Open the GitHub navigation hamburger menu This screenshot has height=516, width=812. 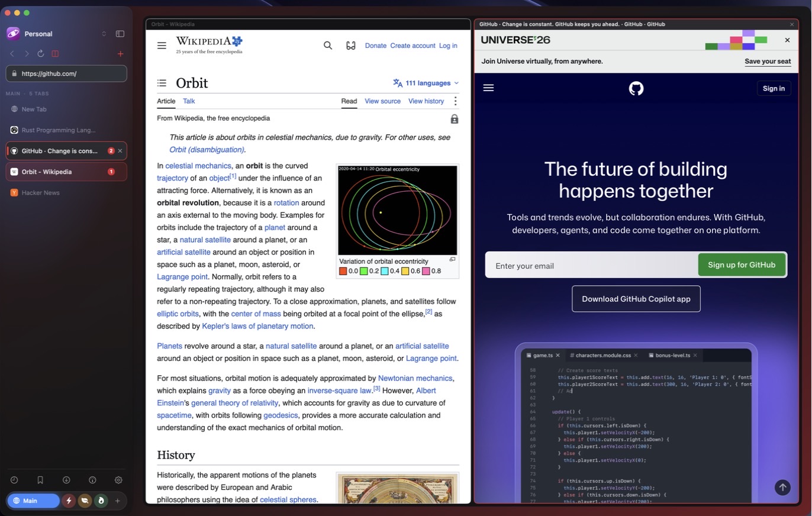(x=488, y=88)
